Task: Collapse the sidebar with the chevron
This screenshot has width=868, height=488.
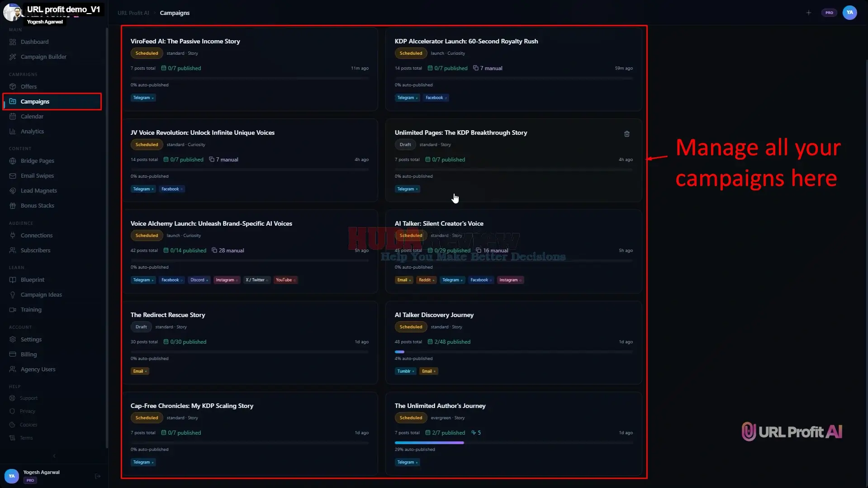Action: 54,456
